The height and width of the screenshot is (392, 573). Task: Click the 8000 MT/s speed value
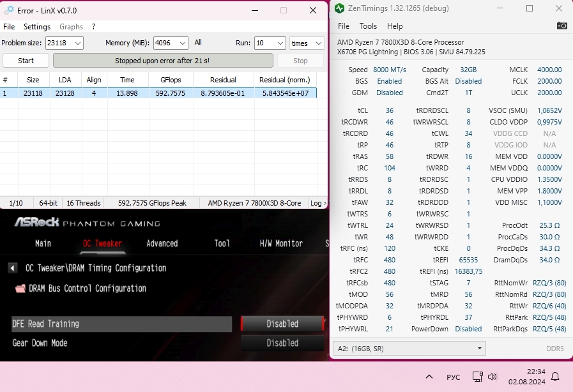[390, 70]
